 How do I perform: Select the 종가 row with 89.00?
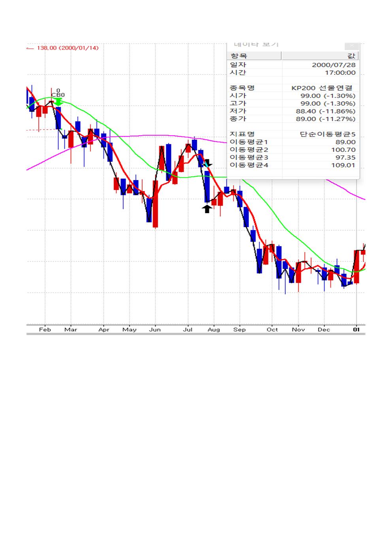click(293, 119)
